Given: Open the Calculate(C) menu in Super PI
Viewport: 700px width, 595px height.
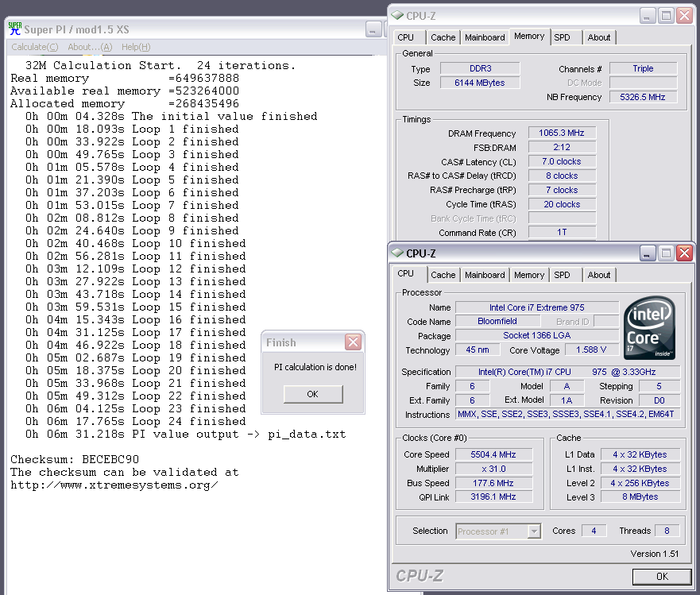Looking at the screenshot, I should point(35,47).
